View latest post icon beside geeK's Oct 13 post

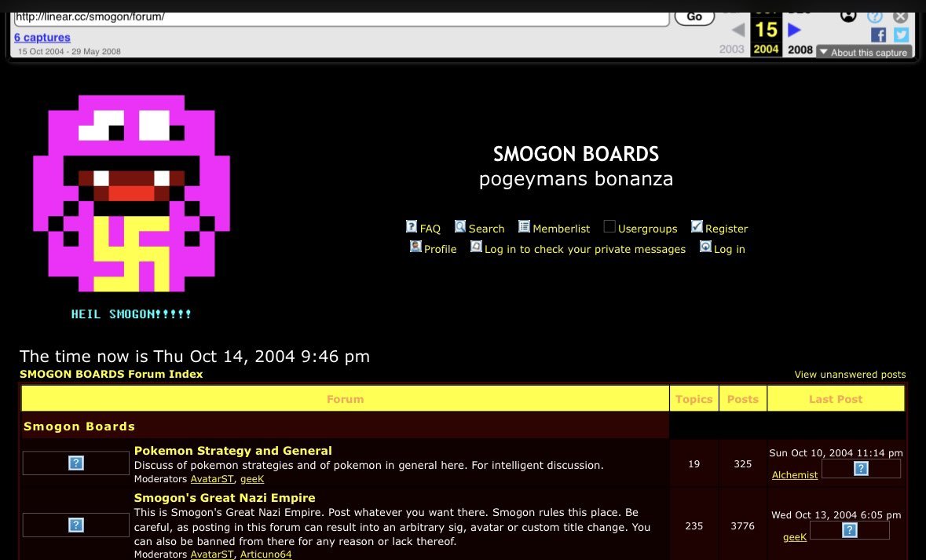point(849,530)
